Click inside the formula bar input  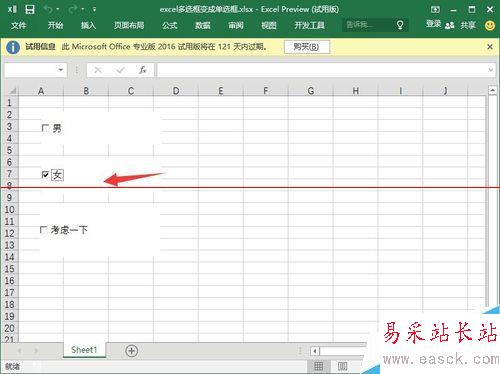coord(322,70)
